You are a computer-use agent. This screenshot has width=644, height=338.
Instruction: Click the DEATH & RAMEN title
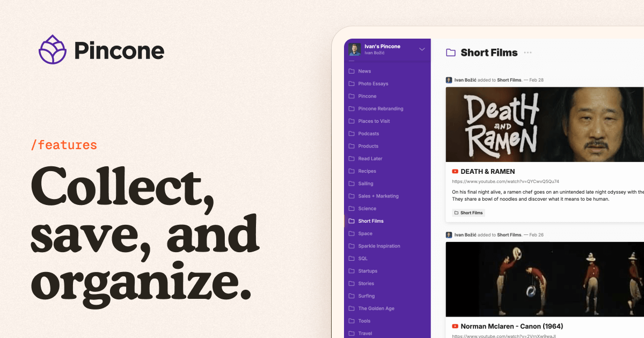(487, 172)
